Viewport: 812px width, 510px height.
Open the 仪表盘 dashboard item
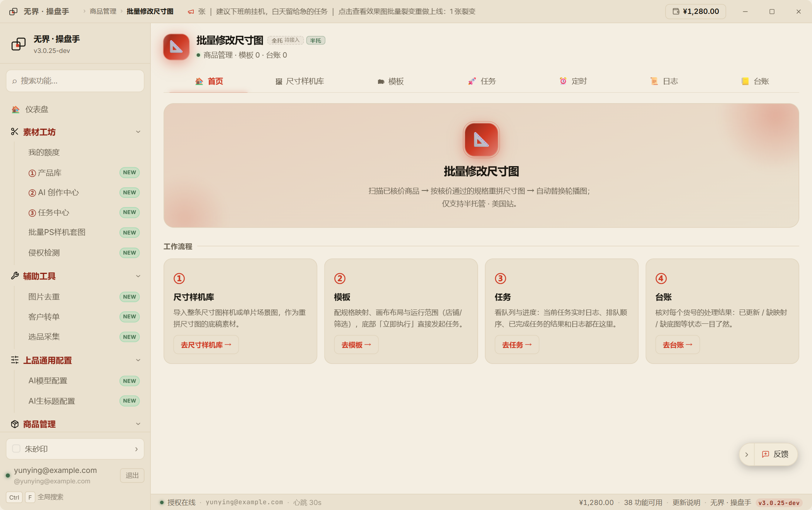point(75,110)
